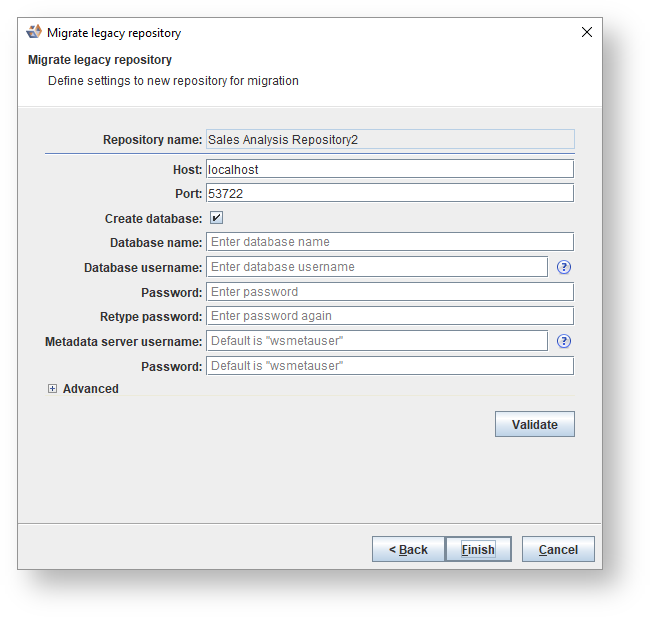The height and width of the screenshot is (618, 651).
Task: Close the Migrate legacy repository dialog
Action: click(x=587, y=32)
